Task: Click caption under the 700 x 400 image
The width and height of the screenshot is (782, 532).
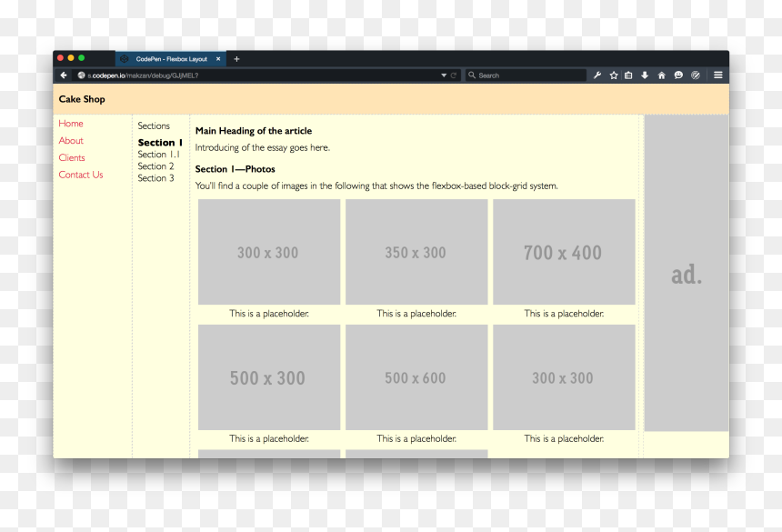Action: click(564, 314)
